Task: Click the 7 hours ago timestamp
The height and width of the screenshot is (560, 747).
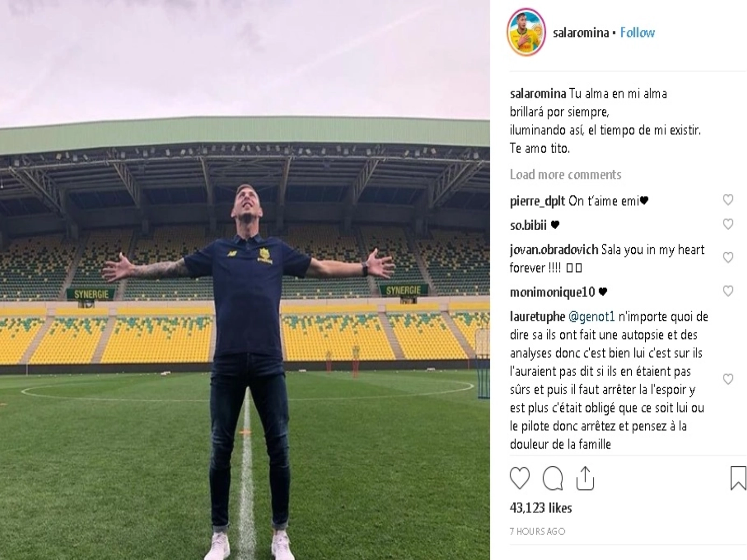Action: (537, 532)
